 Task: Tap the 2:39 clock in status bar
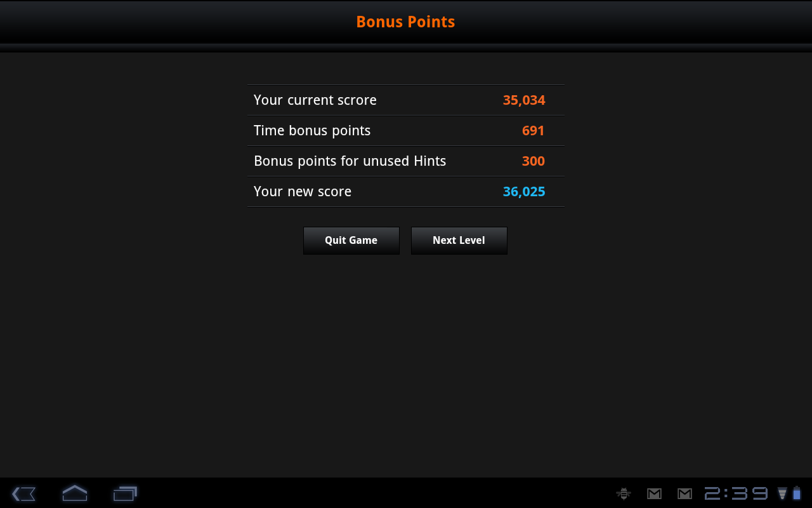click(736, 493)
